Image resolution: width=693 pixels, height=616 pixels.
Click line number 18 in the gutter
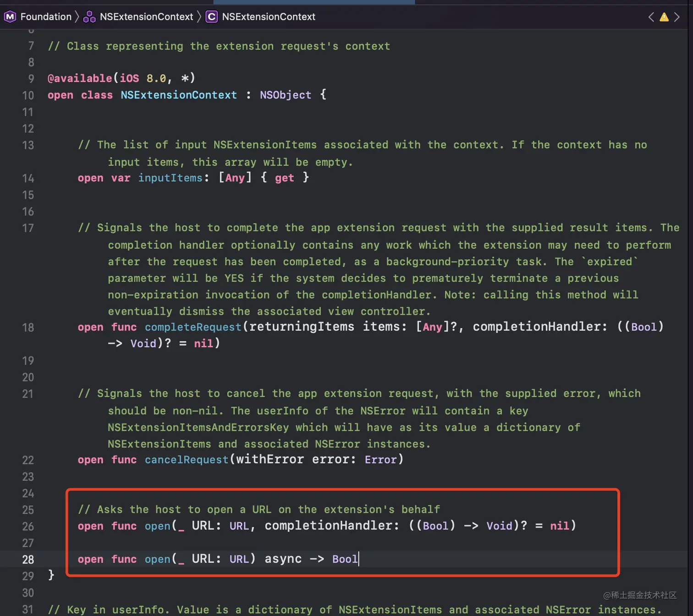[x=28, y=328]
